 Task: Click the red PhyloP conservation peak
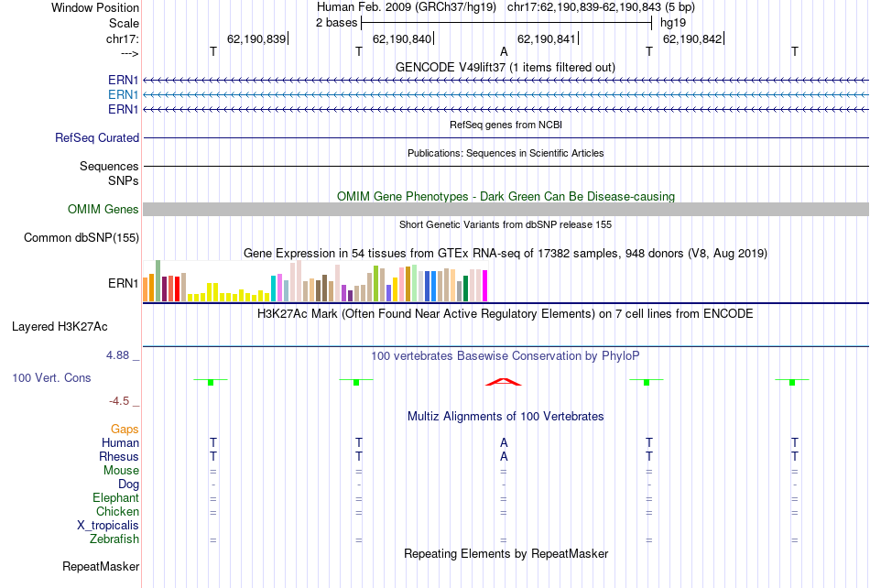coord(504,382)
